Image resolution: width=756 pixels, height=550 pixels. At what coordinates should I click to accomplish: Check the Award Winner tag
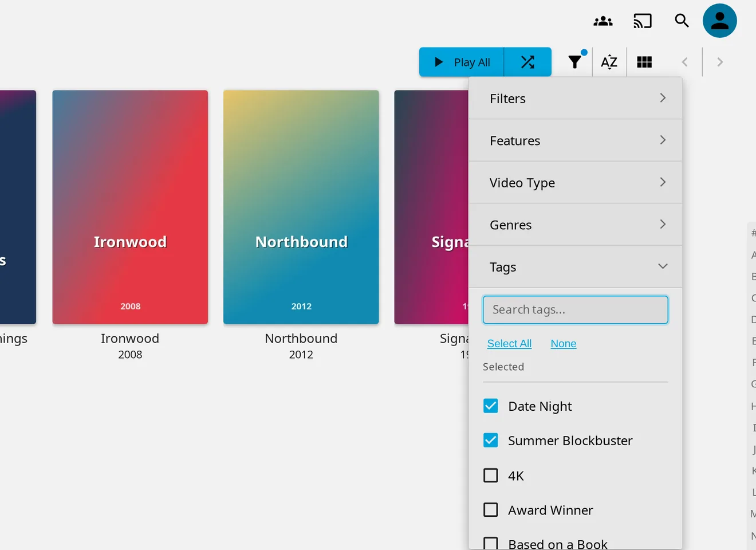pyautogui.click(x=491, y=510)
